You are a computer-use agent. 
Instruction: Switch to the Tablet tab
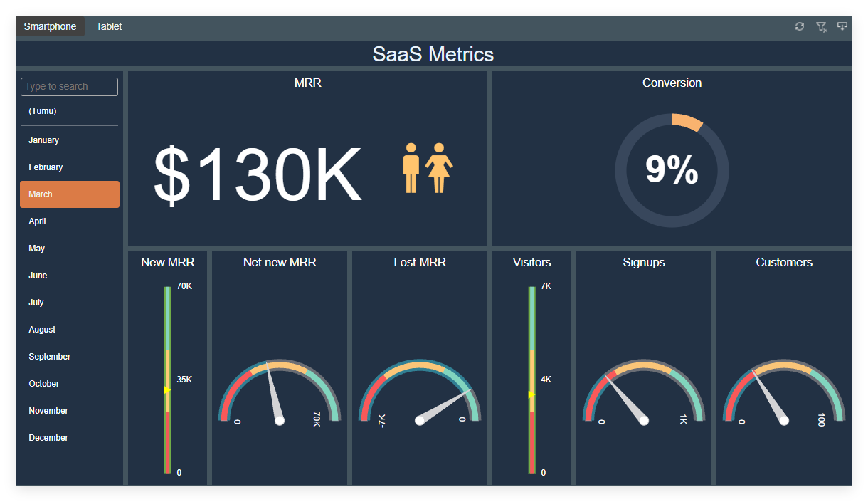point(109,26)
